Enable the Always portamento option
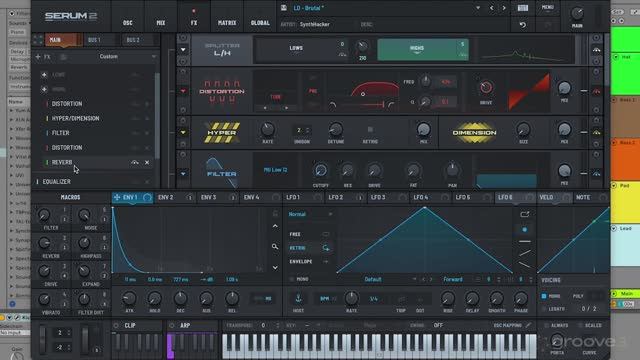Viewport: 640px width, 360px height. 547,326
